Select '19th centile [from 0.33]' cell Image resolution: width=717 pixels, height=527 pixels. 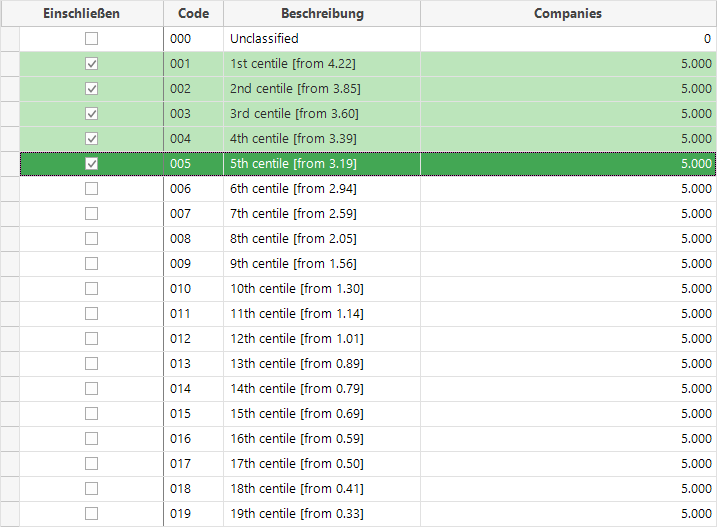click(322, 514)
